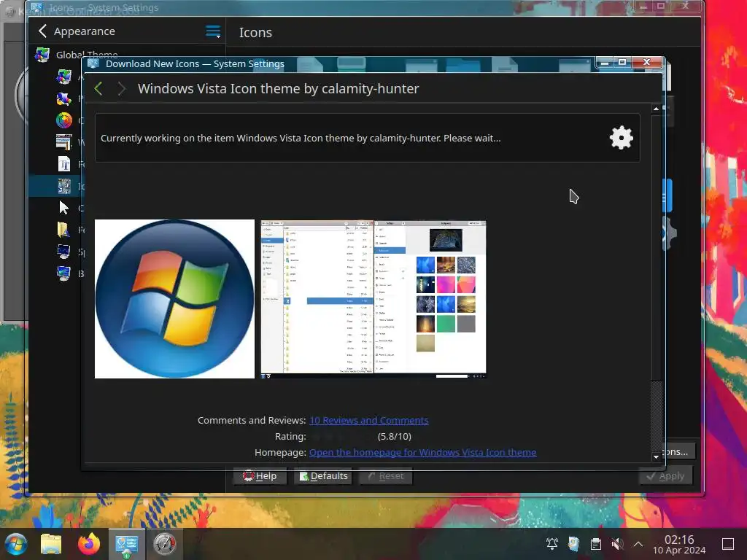
Task: Select the highlighted Icons sidebar entry
Action: pyautogui.click(x=55, y=186)
